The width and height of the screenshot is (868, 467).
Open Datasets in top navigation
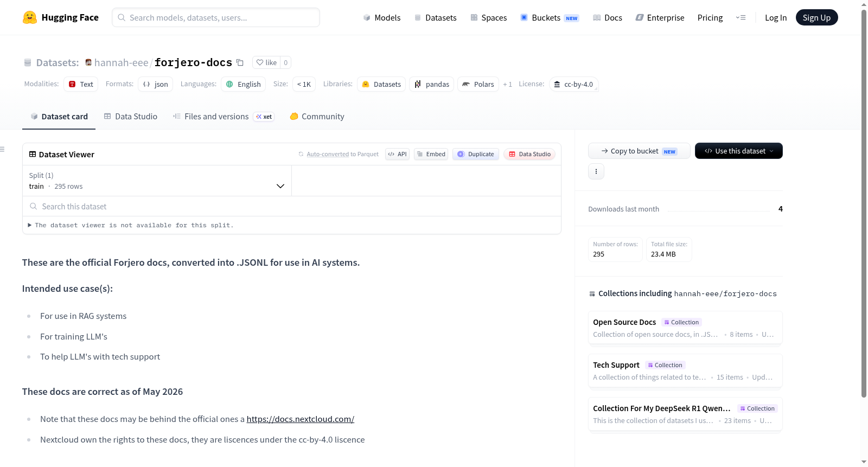[x=435, y=17]
